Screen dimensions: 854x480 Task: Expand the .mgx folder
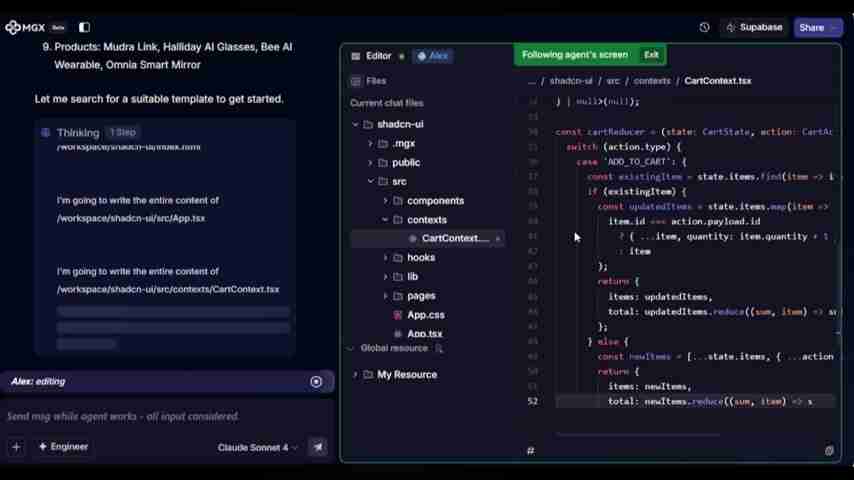370,144
